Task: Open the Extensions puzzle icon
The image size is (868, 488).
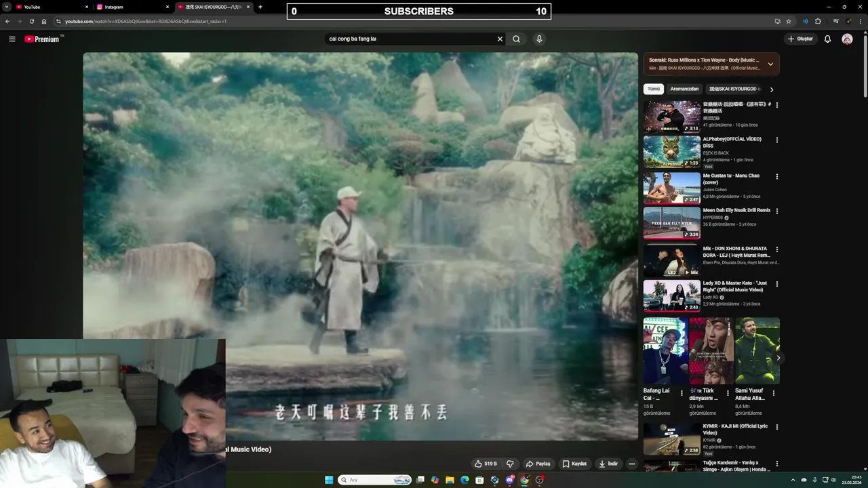Action: 818,21
